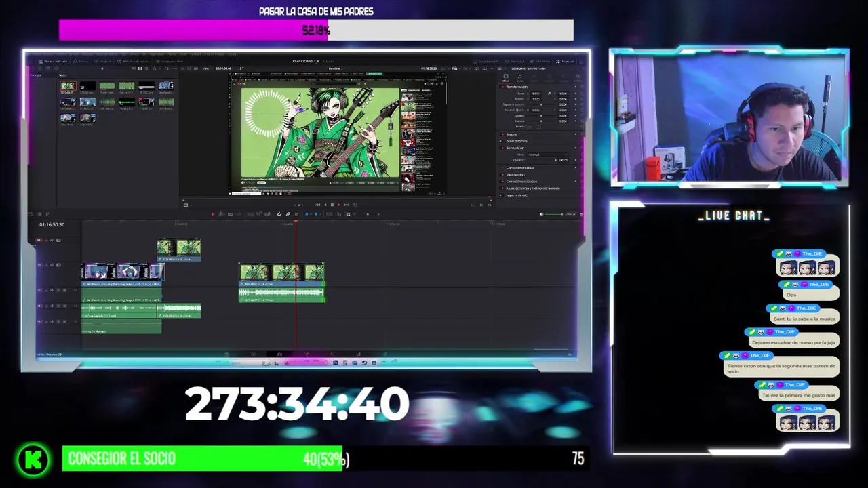Toggle the Estabilización switch
This screenshot has height=488, width=868.
pos(502,175)
